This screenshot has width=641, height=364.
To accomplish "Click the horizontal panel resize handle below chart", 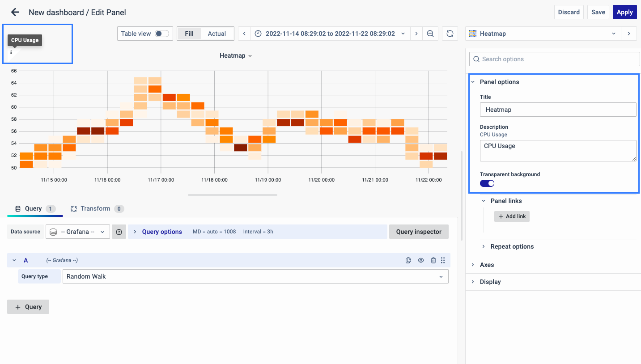I will [233, 195].
